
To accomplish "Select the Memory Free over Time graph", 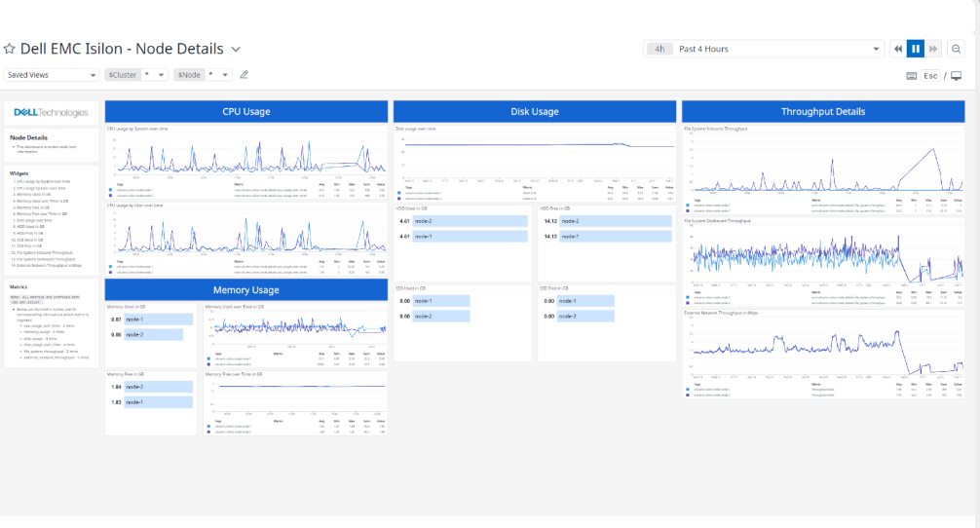I will click(x=295, y=403).
